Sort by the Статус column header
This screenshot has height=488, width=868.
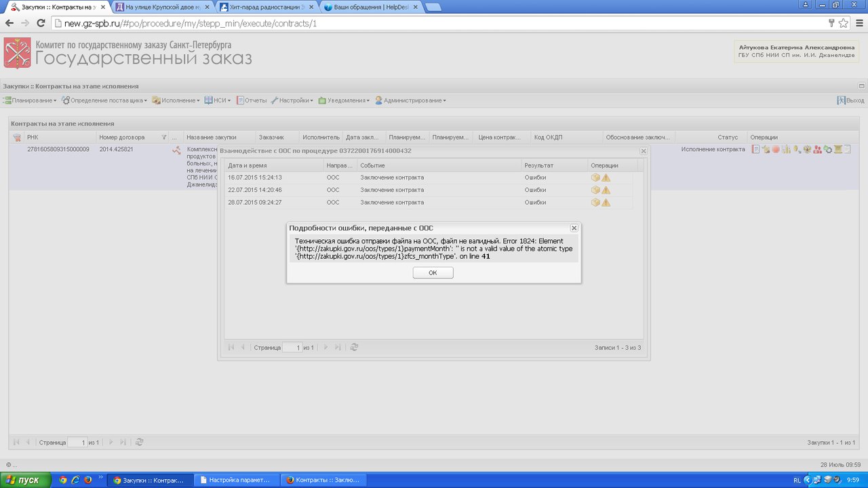tap(712, 137)
